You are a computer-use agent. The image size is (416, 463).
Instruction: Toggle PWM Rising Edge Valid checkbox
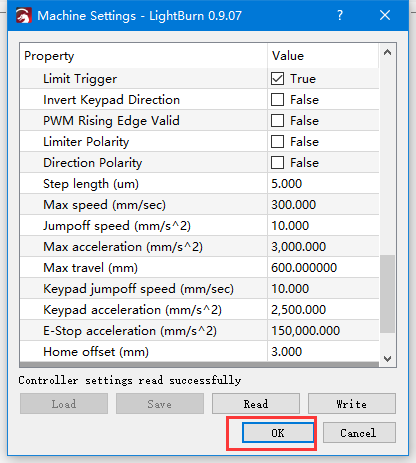click(x=277, y=121)
